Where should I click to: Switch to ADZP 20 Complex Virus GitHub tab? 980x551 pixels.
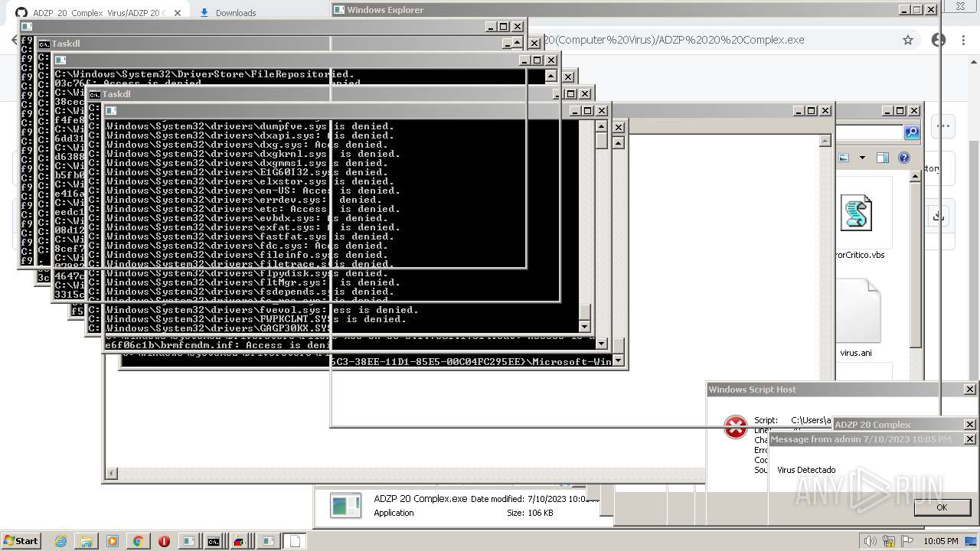point(100,13)
